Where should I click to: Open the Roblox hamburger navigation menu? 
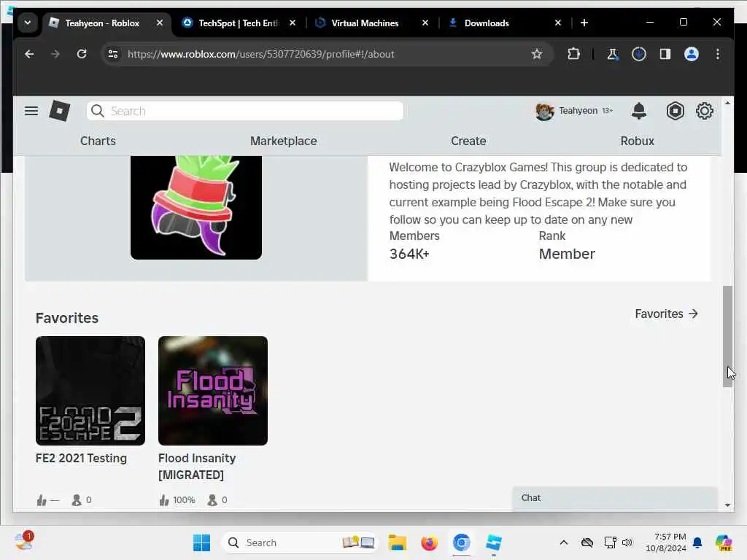[x=31, y=111]
